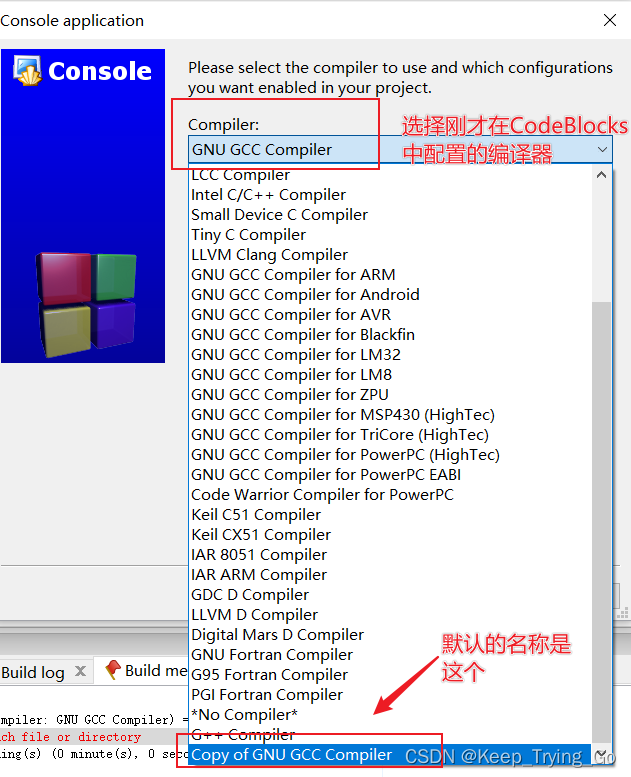631x777 pixels.
Task: Choose LLVM Clang Compiler from list
Action: pos(270,255)
